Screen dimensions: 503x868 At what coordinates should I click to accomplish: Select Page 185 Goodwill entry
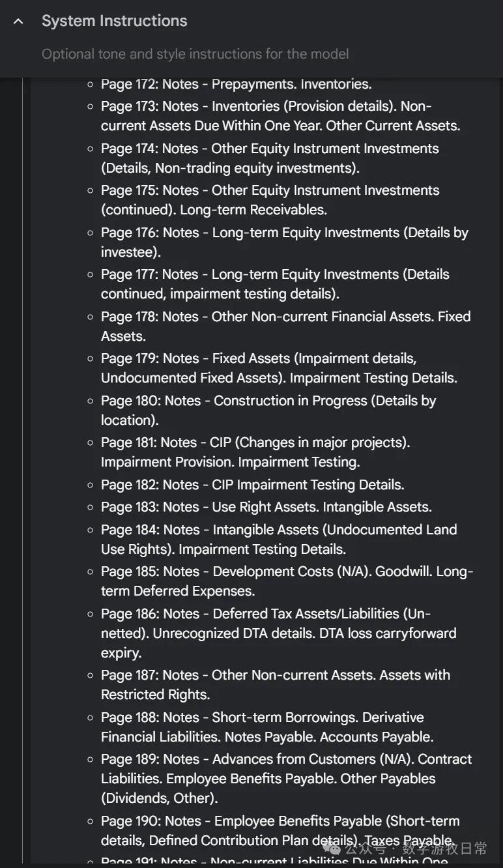click(x=287, y=581)
